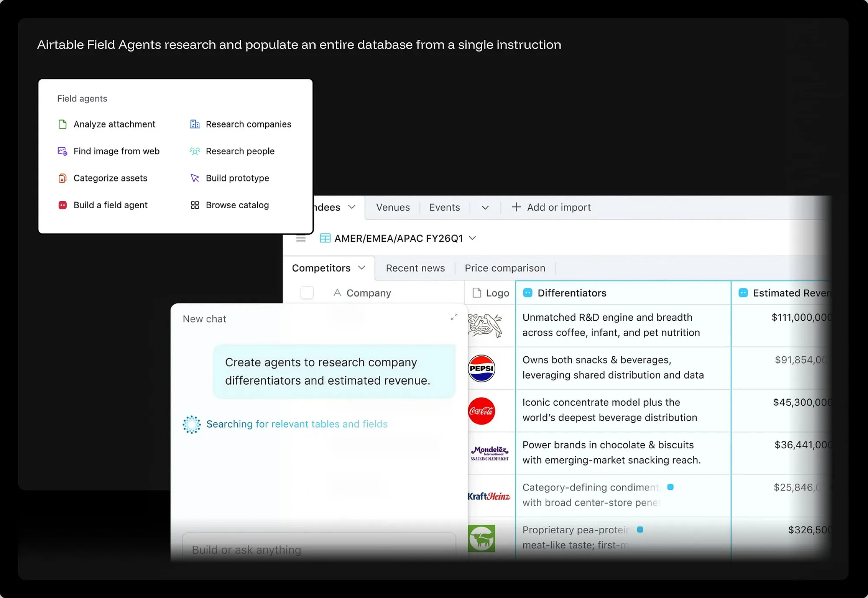Click the Research people icon
The width and height of the screenshot is (868, 598).
click(x=195, y=151)
